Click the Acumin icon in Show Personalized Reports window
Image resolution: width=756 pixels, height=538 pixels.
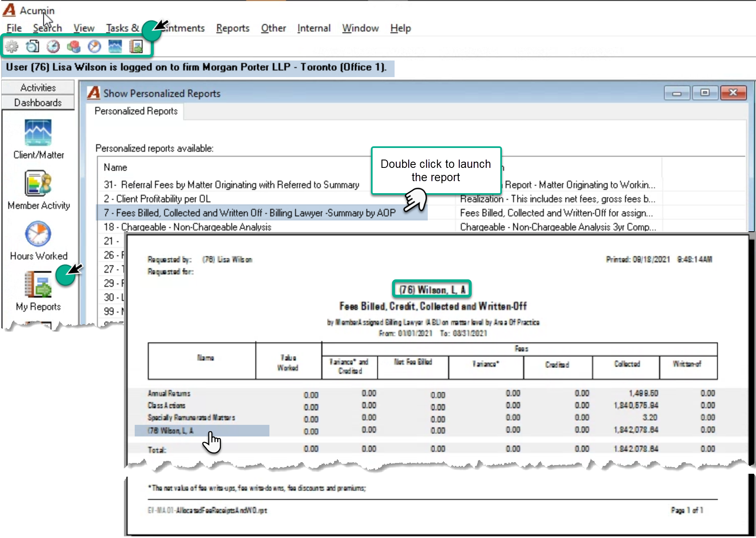pyautogui.click(x=94, y=92)
